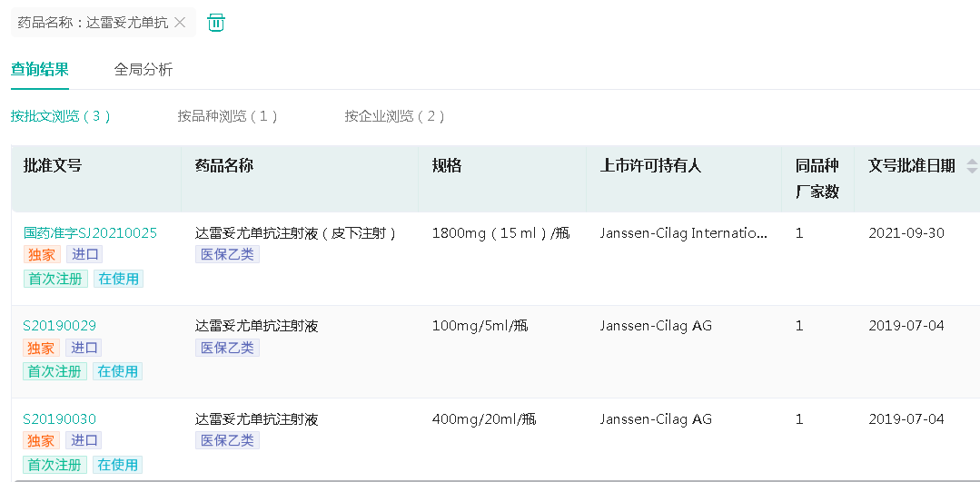The width and height of the screenshot is (980, 482).
Task: Select 按批文浏览 (3) view
Action: [61, 116]
